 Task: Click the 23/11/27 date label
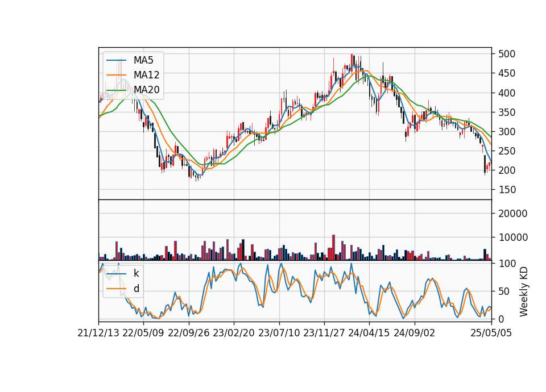(324, 333)
